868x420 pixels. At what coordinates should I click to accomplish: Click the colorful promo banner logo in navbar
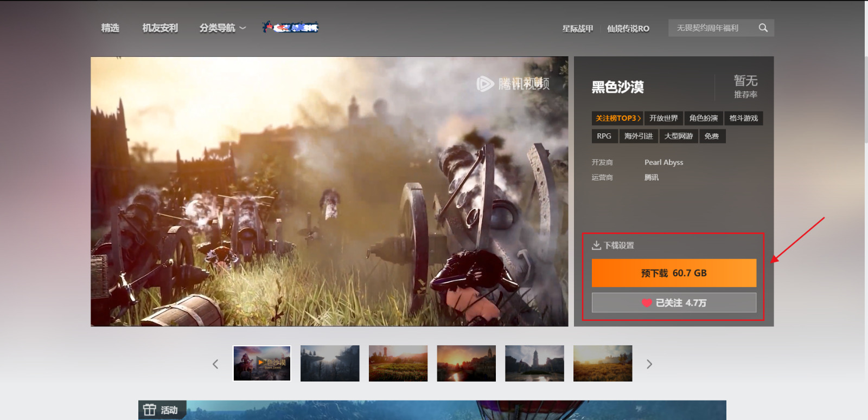tap(291, 27)
